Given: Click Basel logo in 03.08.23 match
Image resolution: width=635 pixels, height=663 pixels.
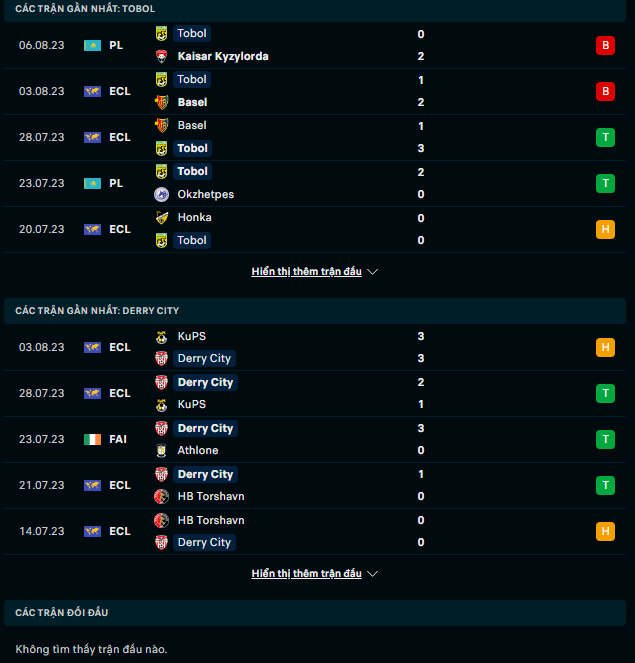Looking at the screenshot, I should click(161, 102).
